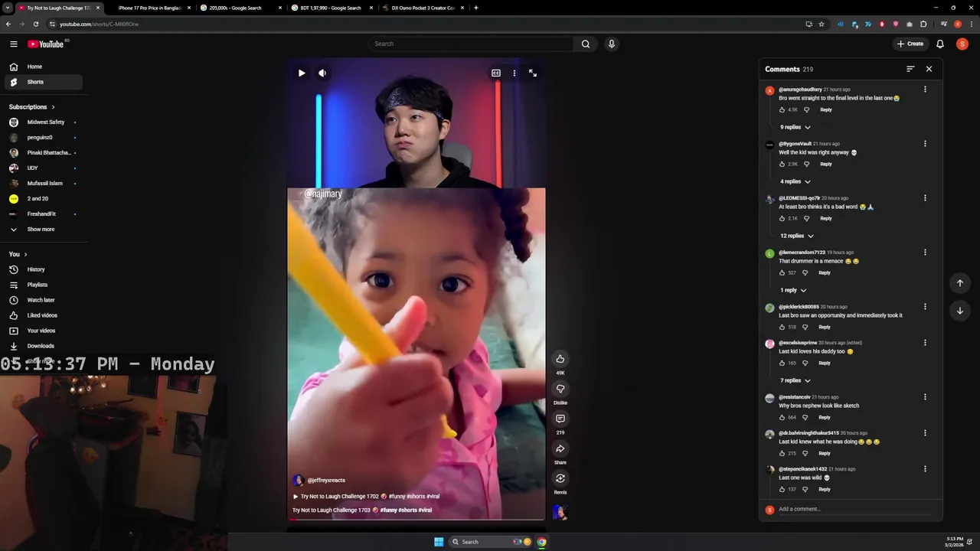Expand 7 replies under excelsiusprime comment
The width and height of the screenshot is (980, 551).
point(795,380)
